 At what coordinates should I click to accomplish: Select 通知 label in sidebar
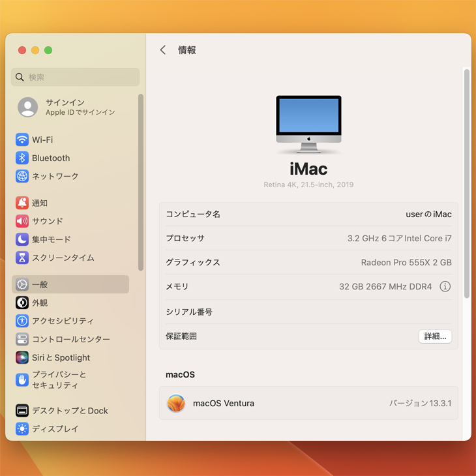[x=40, y=203]
